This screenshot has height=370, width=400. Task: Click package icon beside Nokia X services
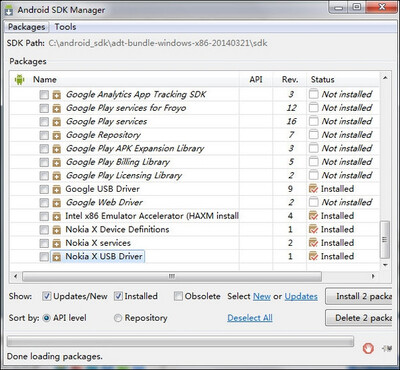tap(57, 243)
